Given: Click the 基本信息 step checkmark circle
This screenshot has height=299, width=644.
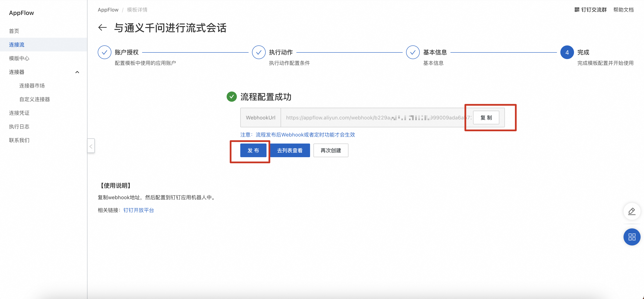Looking at the screenshot, I should pos(413,52).
